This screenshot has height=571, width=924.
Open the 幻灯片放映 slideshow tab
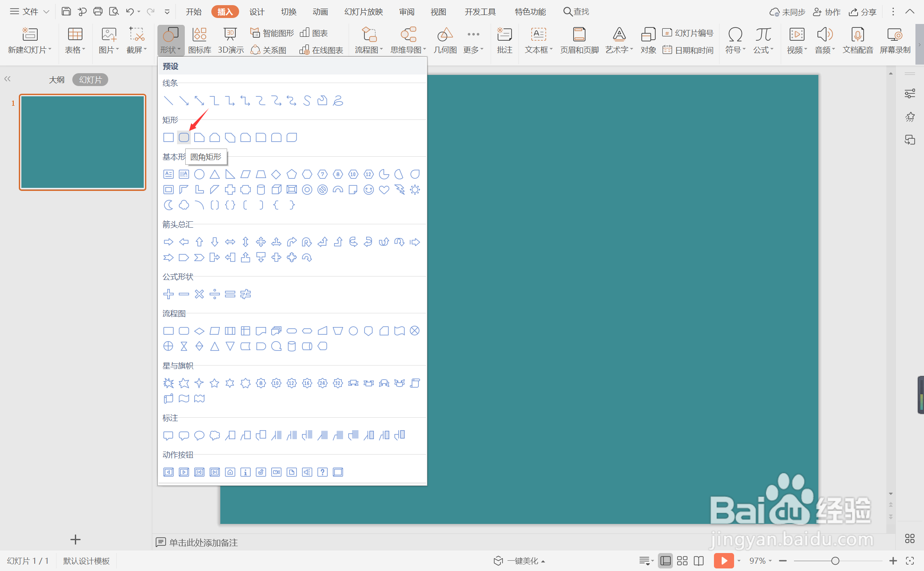[364, 12]
